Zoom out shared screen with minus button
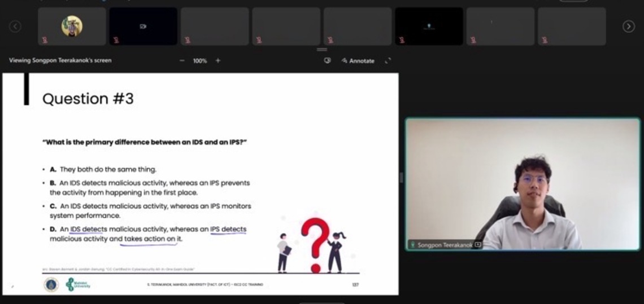The image size is (644, 304). point(182,61)
